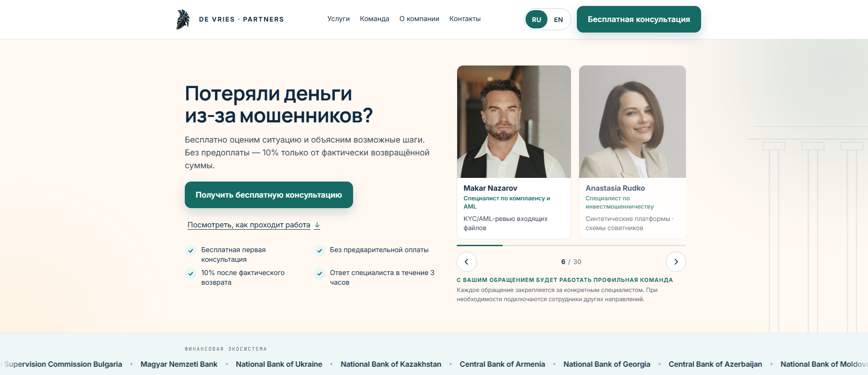Click the 'ФИНАНСОВАЯ ЭКОСИСТЕМА' label

click(226, 349)
